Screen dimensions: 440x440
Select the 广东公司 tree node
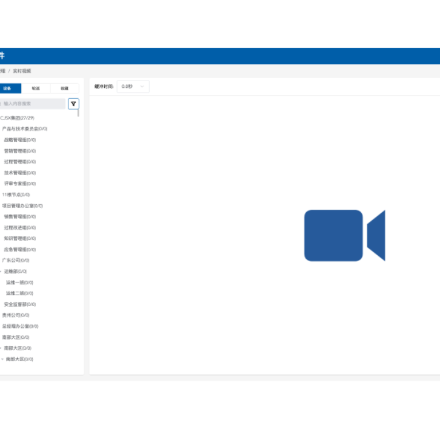click(x=16, y=260)
